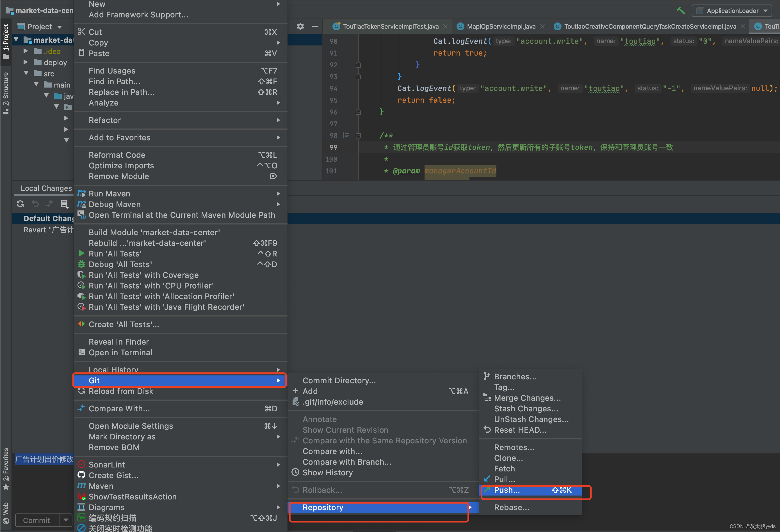780x532 pixels.
Task: Open the SonarLint submenu
Action: (x=180, y=465)
